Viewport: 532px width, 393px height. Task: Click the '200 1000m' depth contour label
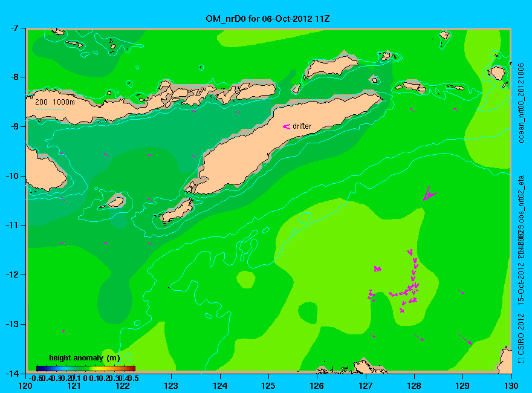coord(55,102)
